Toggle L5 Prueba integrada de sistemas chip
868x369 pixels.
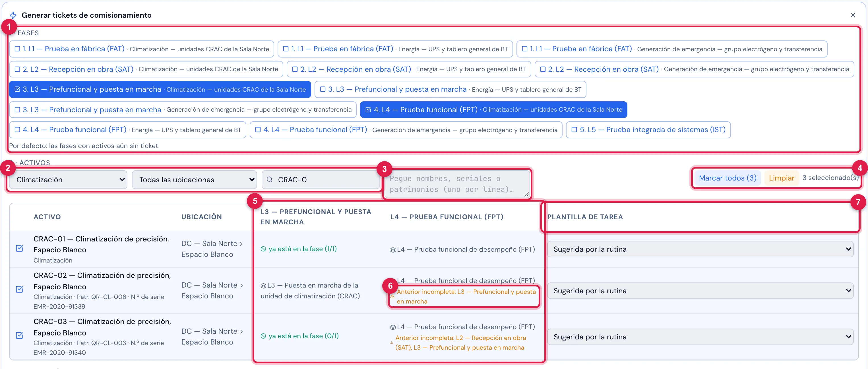[x=648, y=130]
